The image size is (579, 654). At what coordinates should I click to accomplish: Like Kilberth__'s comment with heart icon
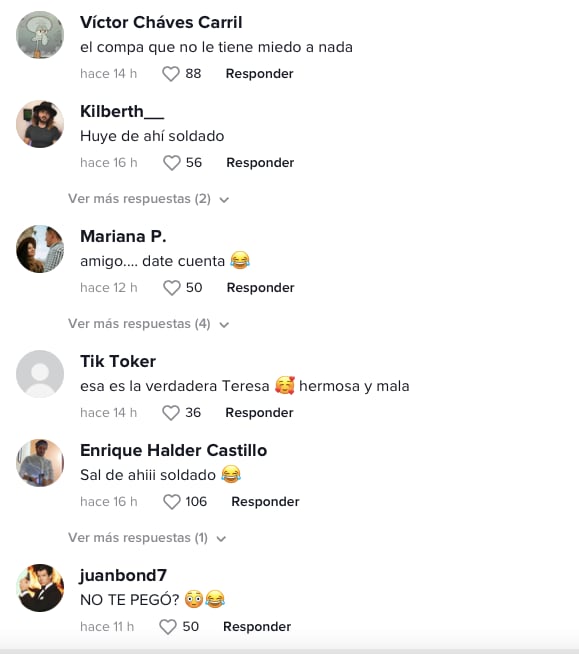[171, 163]
